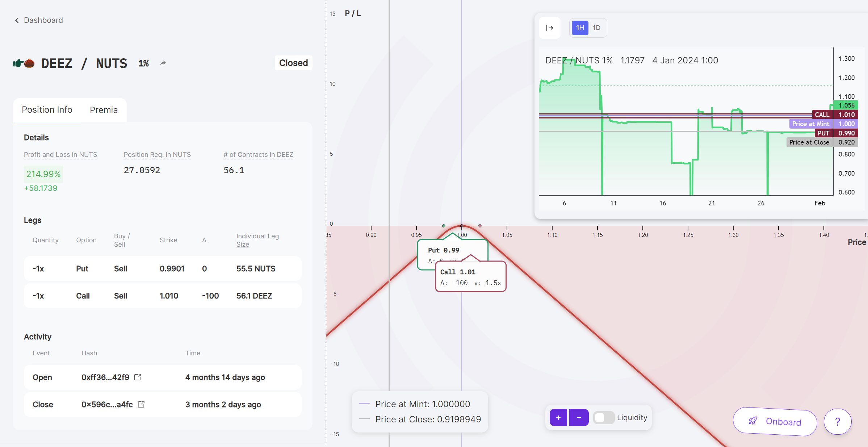Switch chart to 1D interval
The width and height of the screenshot is (868, 447).
(596, 28)
